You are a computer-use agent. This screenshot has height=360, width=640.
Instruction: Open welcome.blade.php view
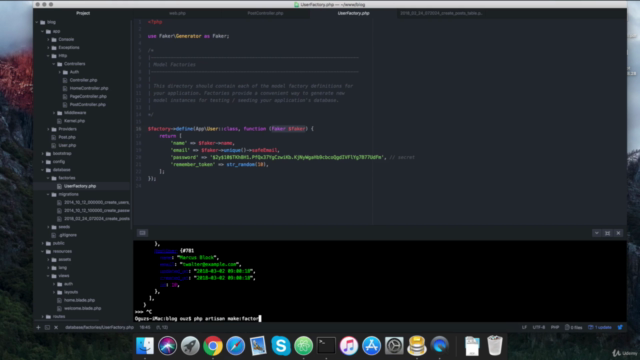tap(82, 308)
